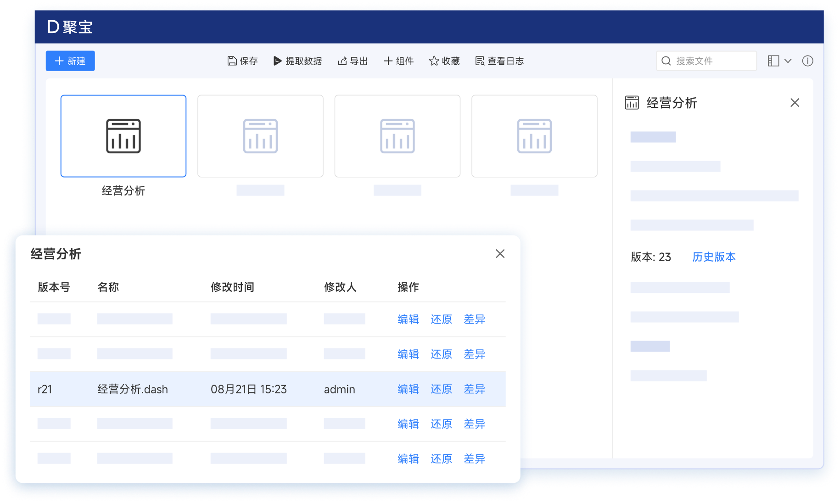Image resolution: width=840 pixels, height=504 pixels.
Task: Dismiss the 经营分析 version history dialog
Action: [x=500, y=254]
